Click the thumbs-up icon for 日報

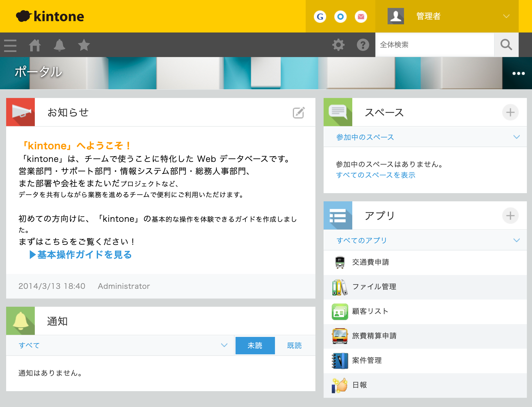pyautogui.click(x=340, y=385)
